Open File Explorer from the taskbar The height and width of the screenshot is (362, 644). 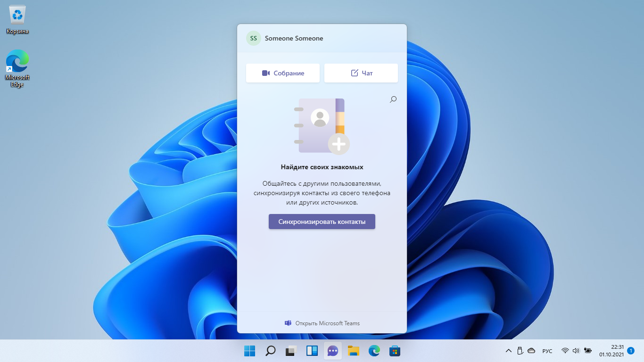coord(354,351)
